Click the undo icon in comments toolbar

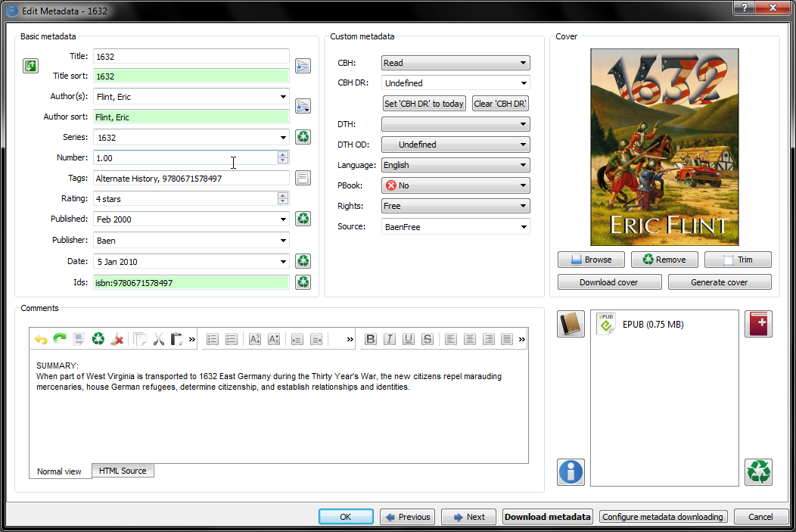(41, 339)
